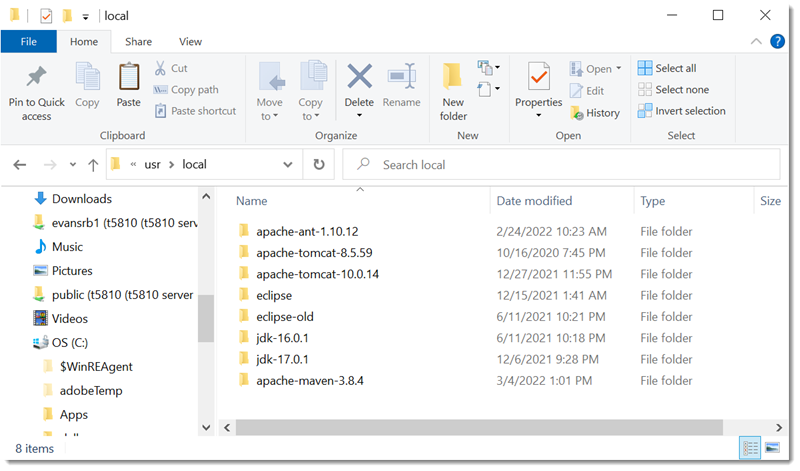The width and height of the screenshot is (800, 471).
Task: Select the eclipse folder
Action: pyautogui.click(x=265, y=295)
